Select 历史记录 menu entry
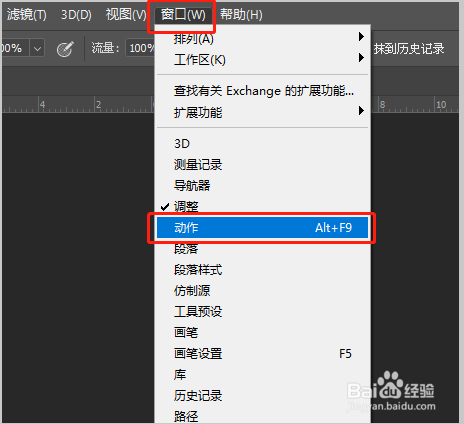 point(263,396)
